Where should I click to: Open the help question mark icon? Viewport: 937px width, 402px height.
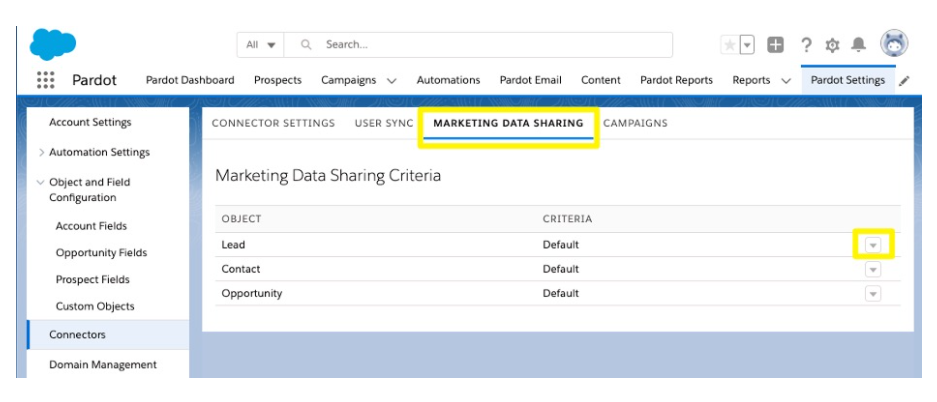pos(806,45)
